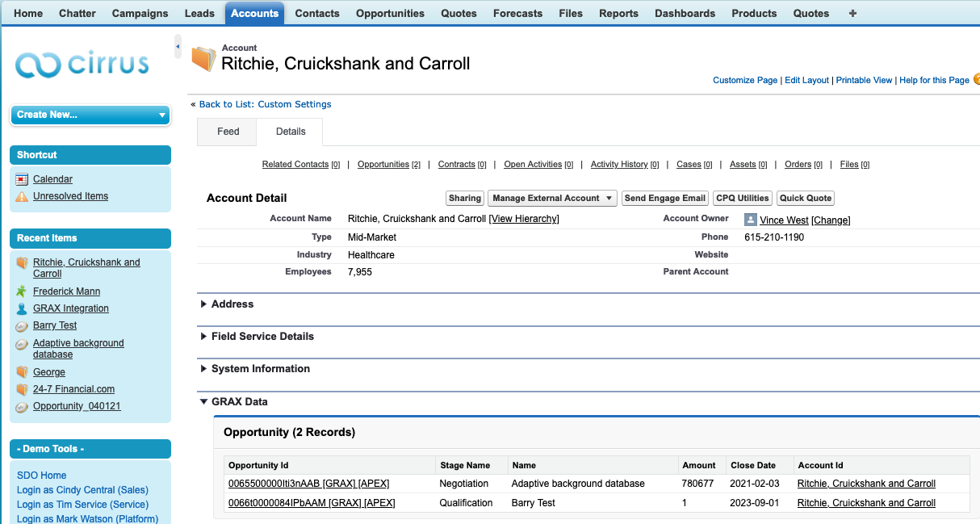The width and height of the screenshot is (980, 524).
Task: Click the help icon beside Help for this Page
Action: click(x=977, y=79)
